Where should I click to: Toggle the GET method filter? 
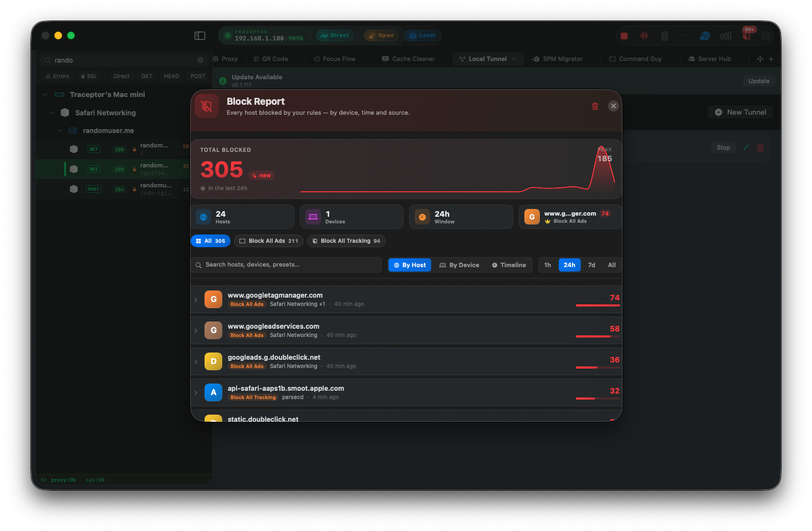147,76
